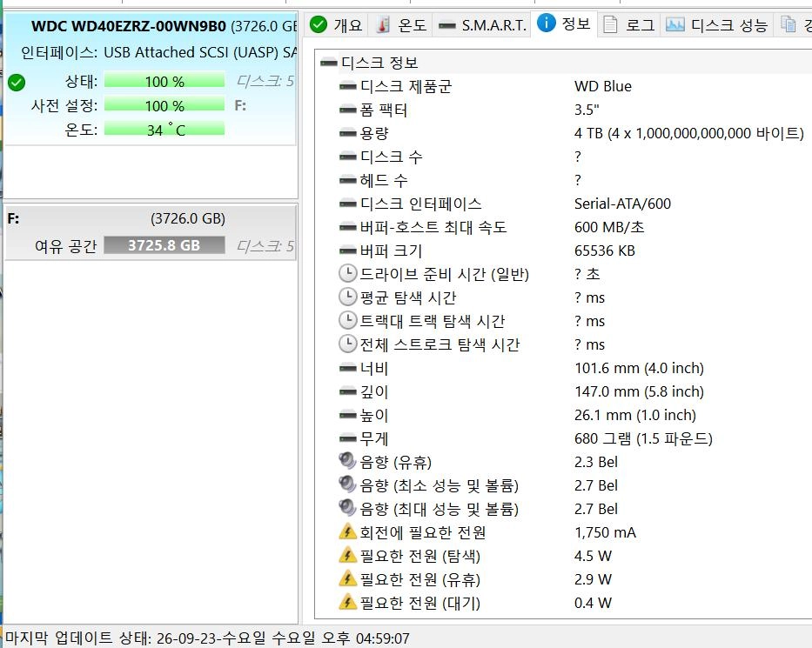812x648 pixels.
Task: Click the 147.0 mm (5.8 inch) depth value
Action: (639, 391)
